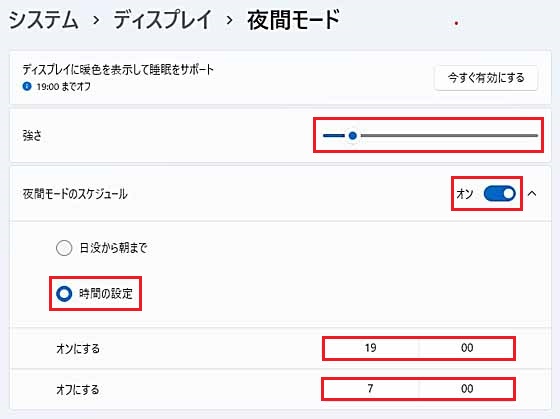Click the chevron after システム in breadcrumb
The height and width of the screenshot is (419, 560).
tap(96, 20)
